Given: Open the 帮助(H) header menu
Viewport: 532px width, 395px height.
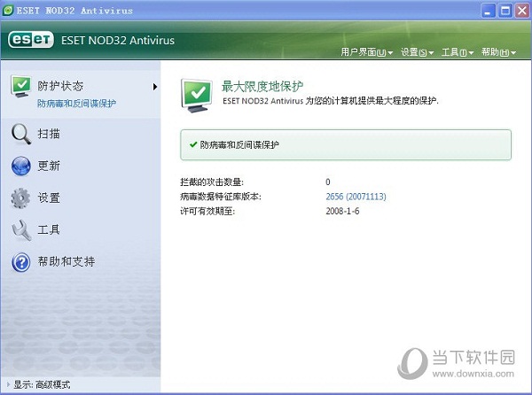Looking at the screenshot, I should coord(498,52).
